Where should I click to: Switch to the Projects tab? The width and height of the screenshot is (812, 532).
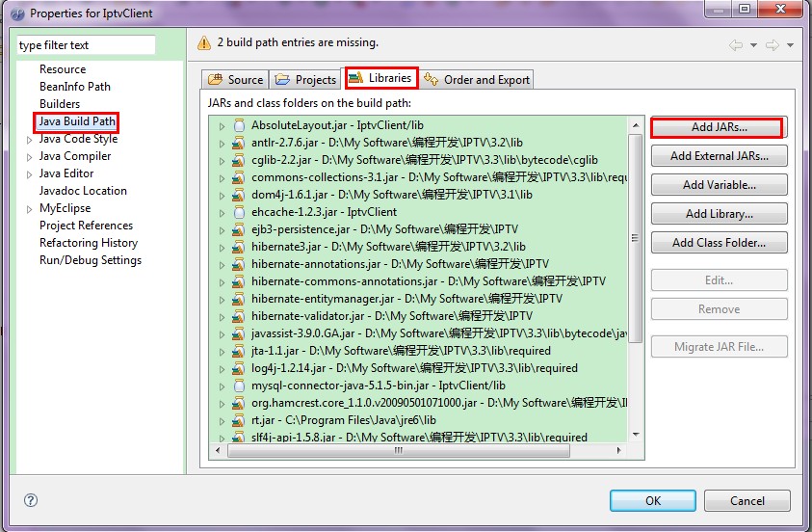(x=305, y=79)
